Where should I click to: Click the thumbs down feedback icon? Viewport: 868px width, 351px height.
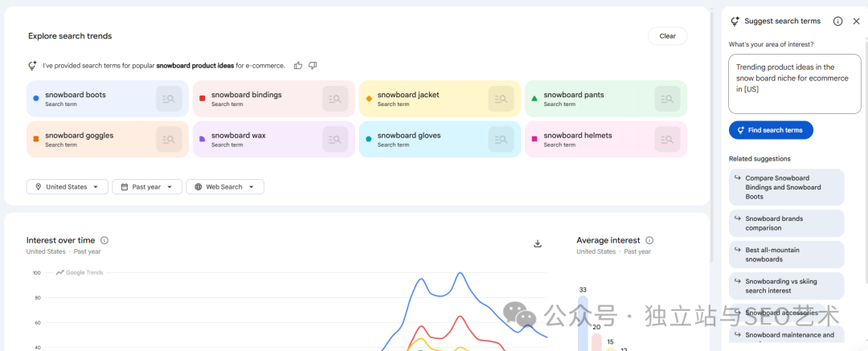(x=313, y=66)
